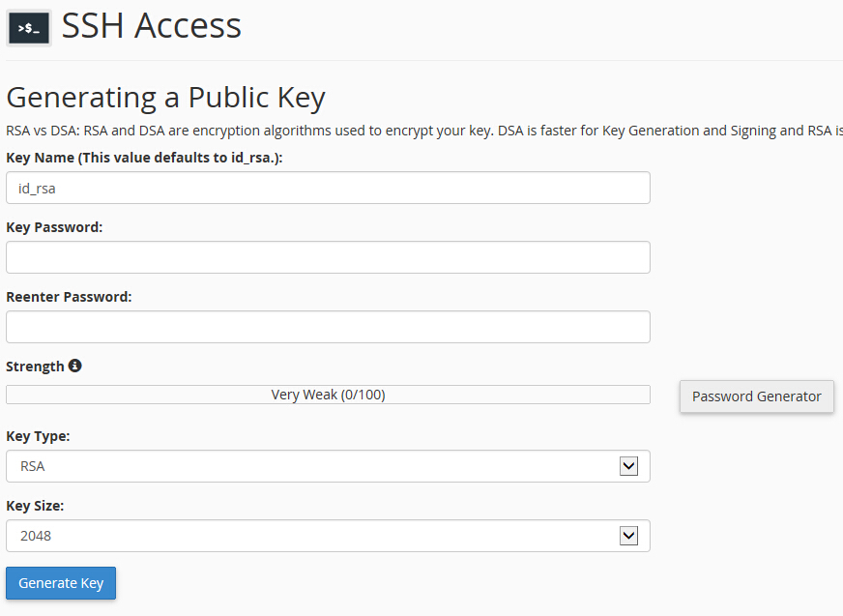Click the Very Weak strength meter bar
This screenshot has height=616, width=843.
(x=328, y=395)
